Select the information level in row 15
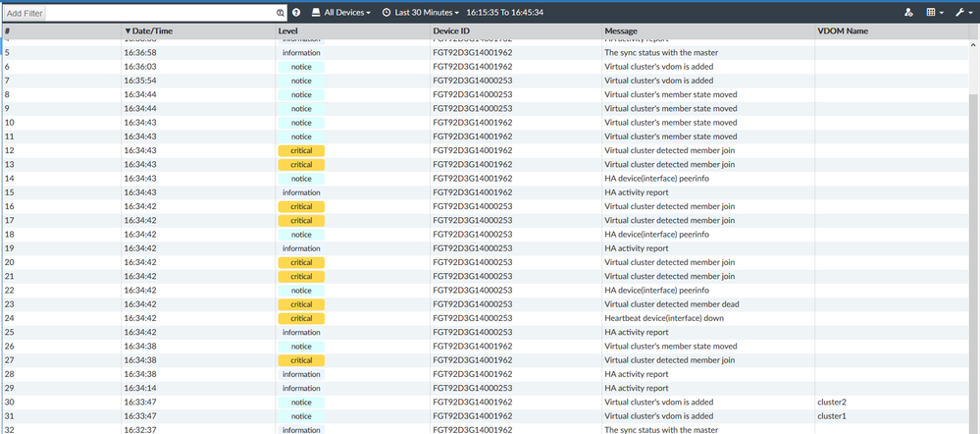Viewport: 980px width, 434px height. (x=301, y=192)
